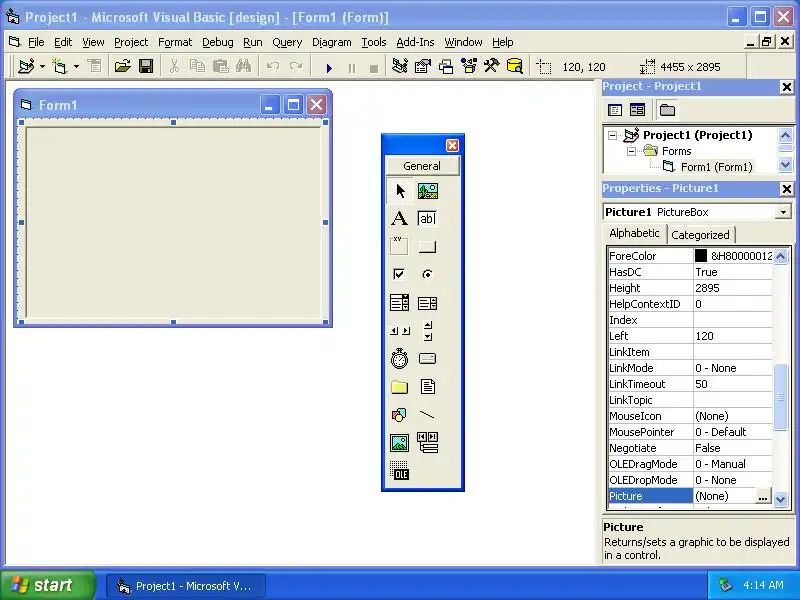
Task: Open the Form Layout Window toolbar icon
Action: click(446, 66)
